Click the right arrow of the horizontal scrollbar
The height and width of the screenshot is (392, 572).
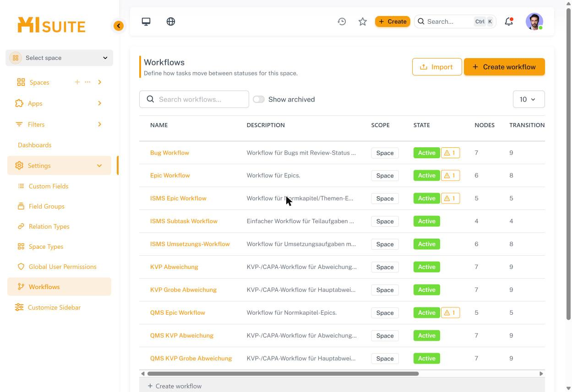pyautogui.click(x=541, y=374)
